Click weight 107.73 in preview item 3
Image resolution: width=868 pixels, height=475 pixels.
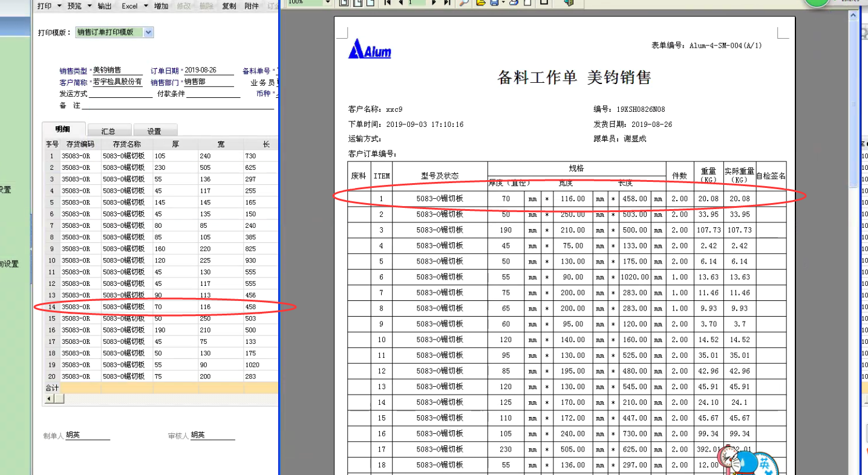click(708, 230)
